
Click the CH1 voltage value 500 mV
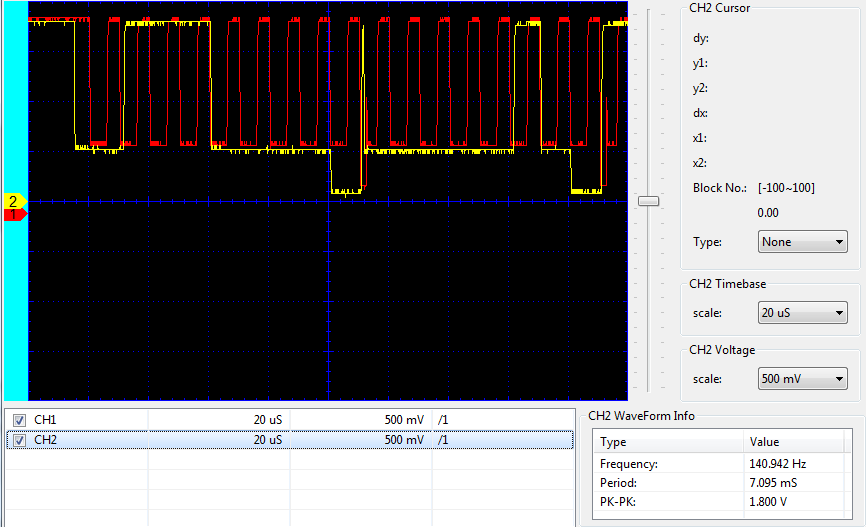click(x=404, y=420)
